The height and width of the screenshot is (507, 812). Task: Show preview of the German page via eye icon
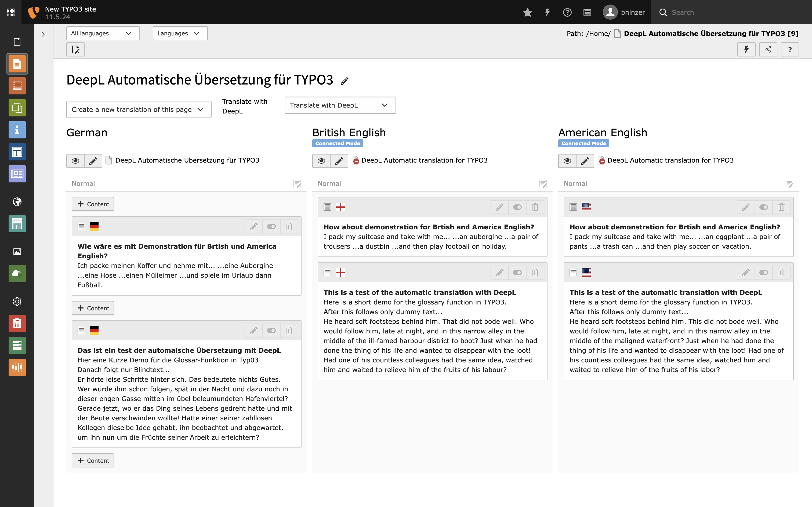(75, 161)
